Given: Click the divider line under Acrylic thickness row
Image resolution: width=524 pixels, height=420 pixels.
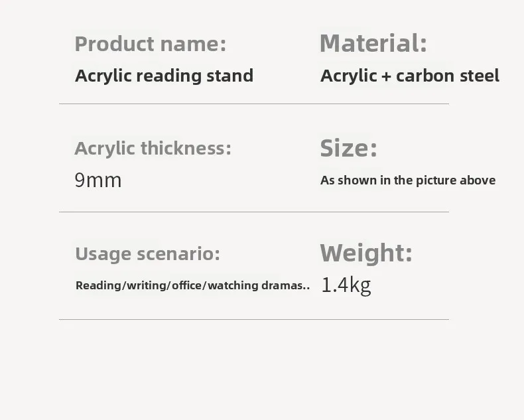Looking at the screenshot, I should point(253,212).
